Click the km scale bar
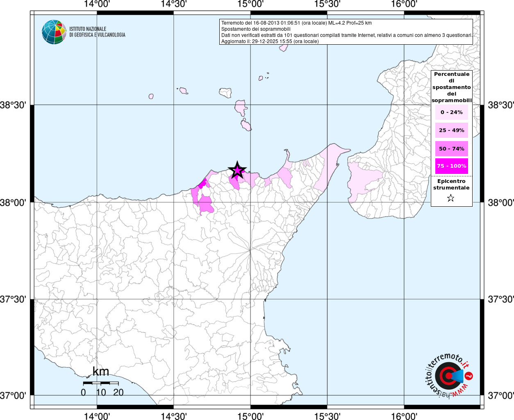This screenshot has width=514, height=420. pyautogui.click(x=100, y=383)
